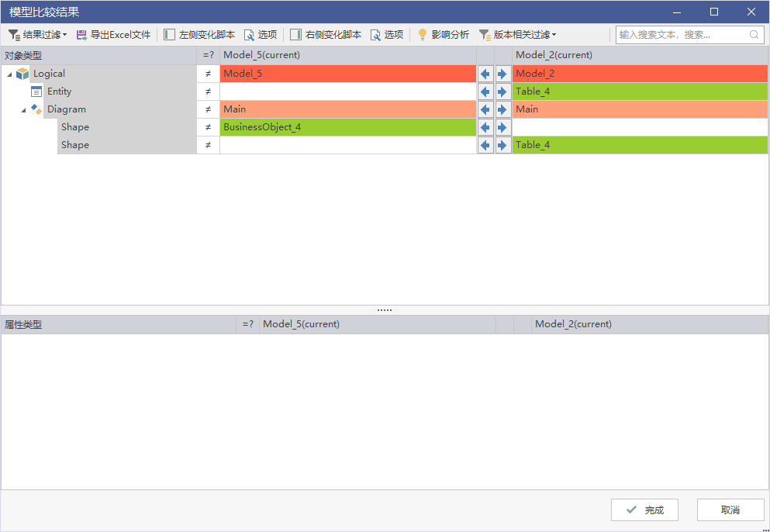Viewport: 770px width, 532px height.
Task: Open 选项 next to 右侧变化脚本
Action: [387, 35]
